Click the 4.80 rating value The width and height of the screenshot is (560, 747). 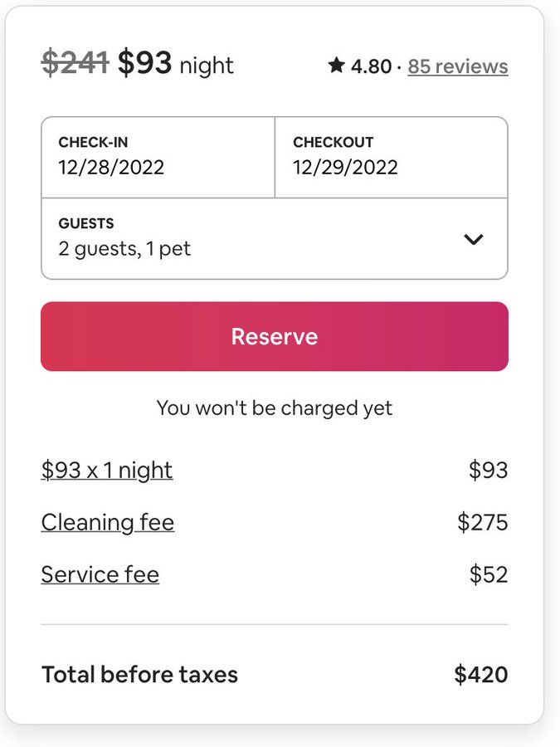click(370, 66)
